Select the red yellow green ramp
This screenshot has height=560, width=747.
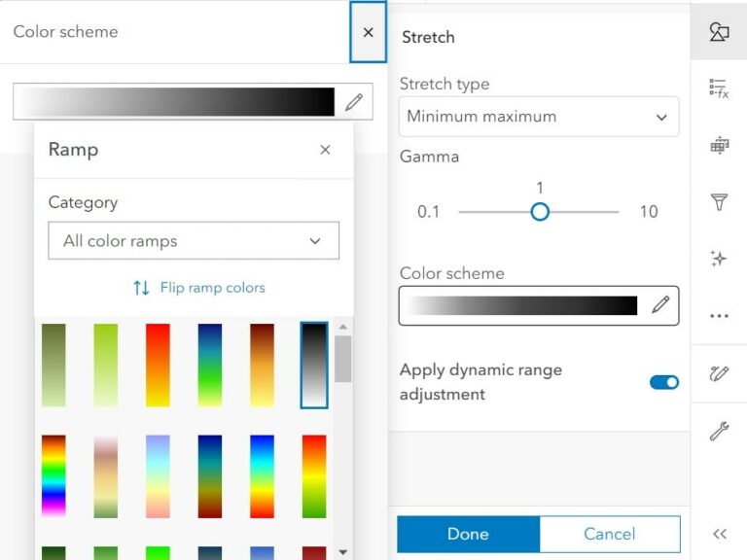(314, 476)
